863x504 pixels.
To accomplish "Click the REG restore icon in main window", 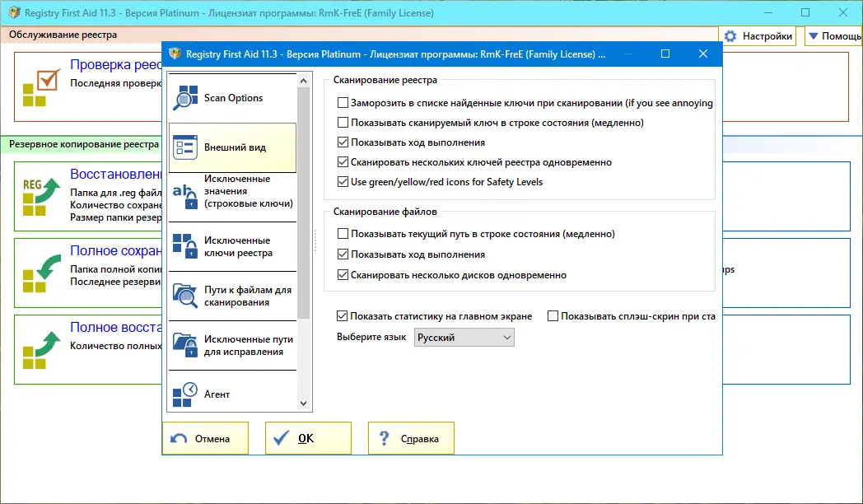I will coord(42,197).
